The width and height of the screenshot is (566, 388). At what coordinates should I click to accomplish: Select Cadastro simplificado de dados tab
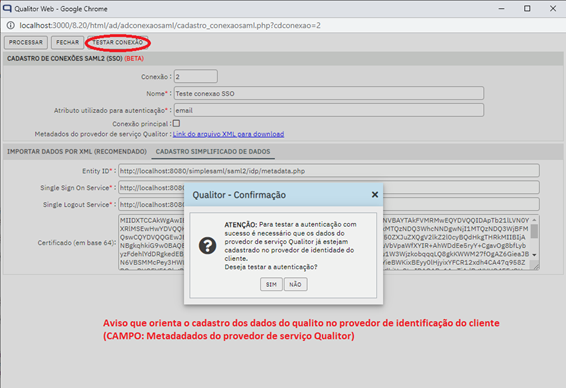coord(213,152)
